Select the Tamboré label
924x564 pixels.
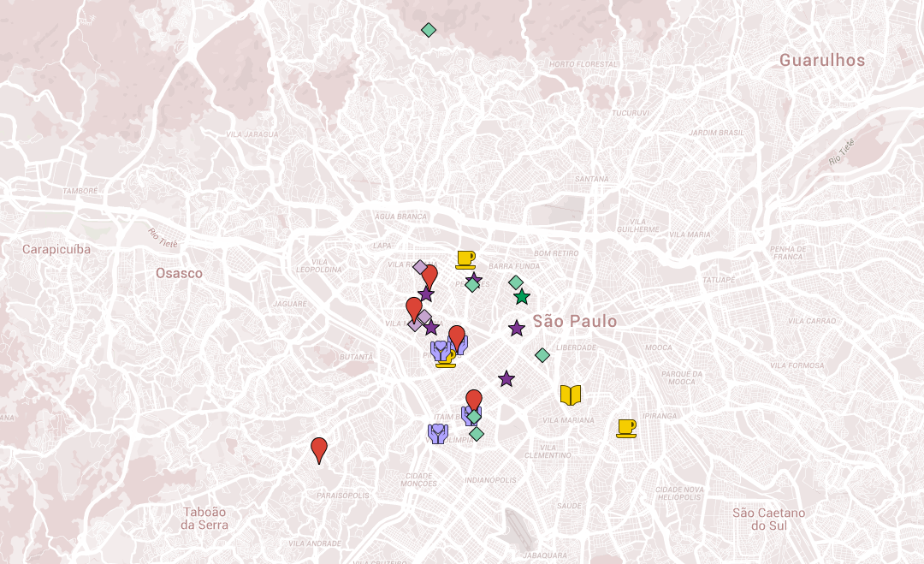coord(80,191)
